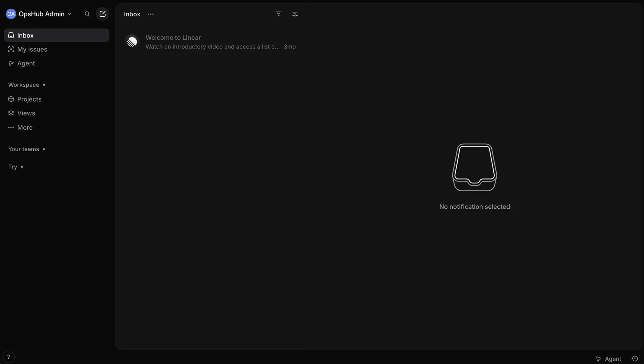Select Inbox in the sidebar
The height and width of the screenshot is (364, 644).
click(x=56, y=35)
